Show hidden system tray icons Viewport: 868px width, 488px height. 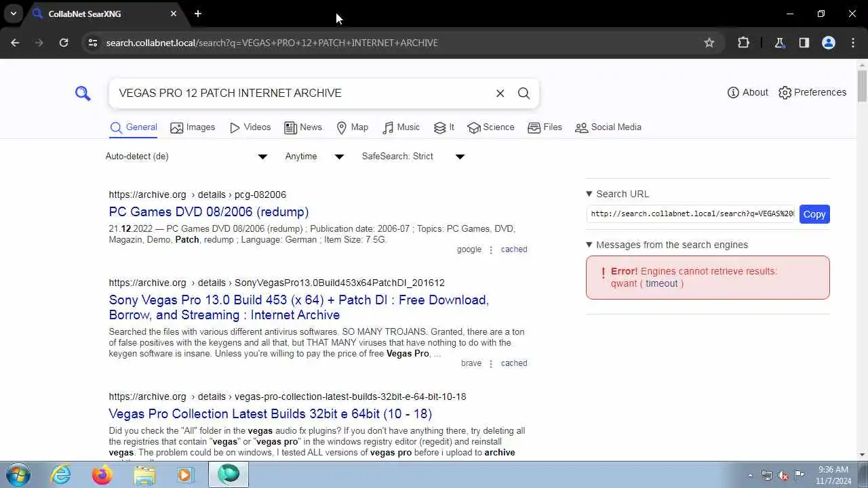(750, 475)
